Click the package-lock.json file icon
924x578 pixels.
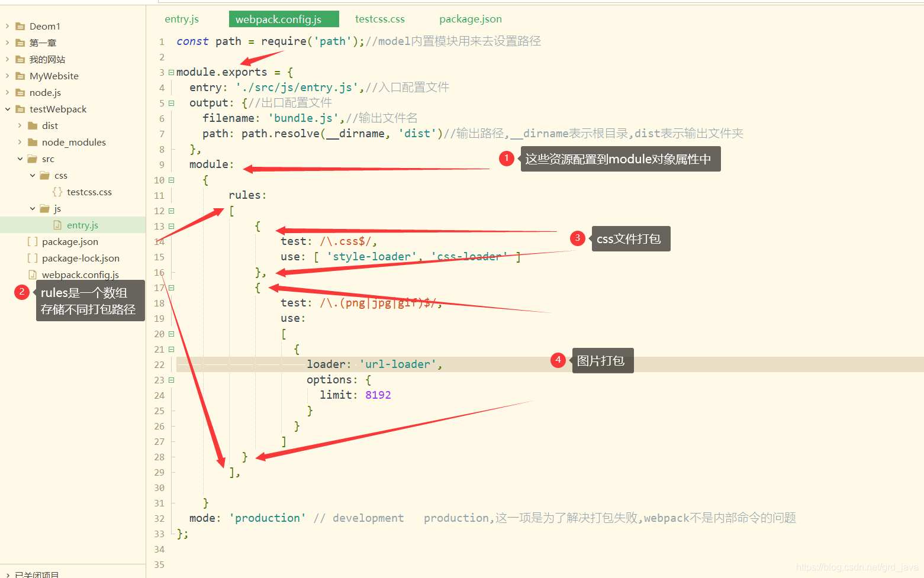(x=33, y=258)
